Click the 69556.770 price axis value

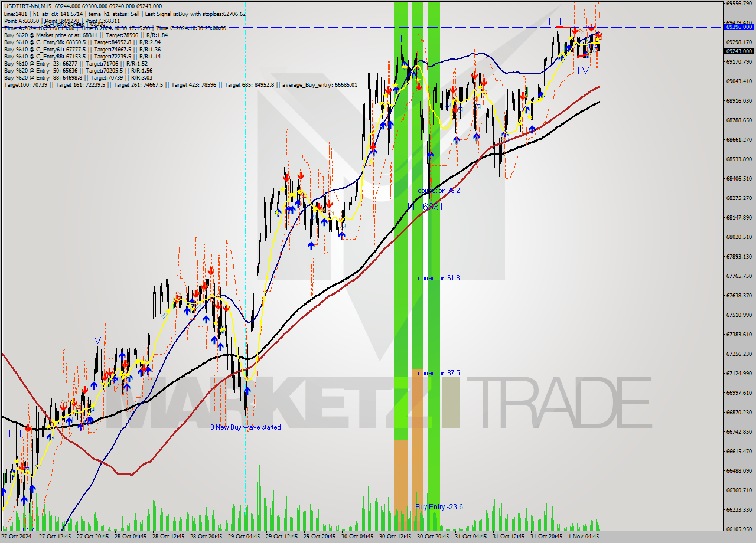(739, 3)
